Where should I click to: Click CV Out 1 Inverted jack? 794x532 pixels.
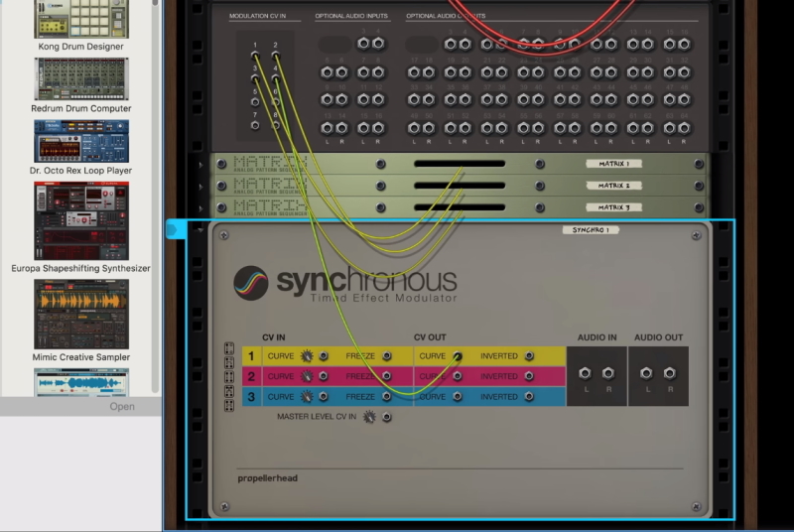[529, 356]
